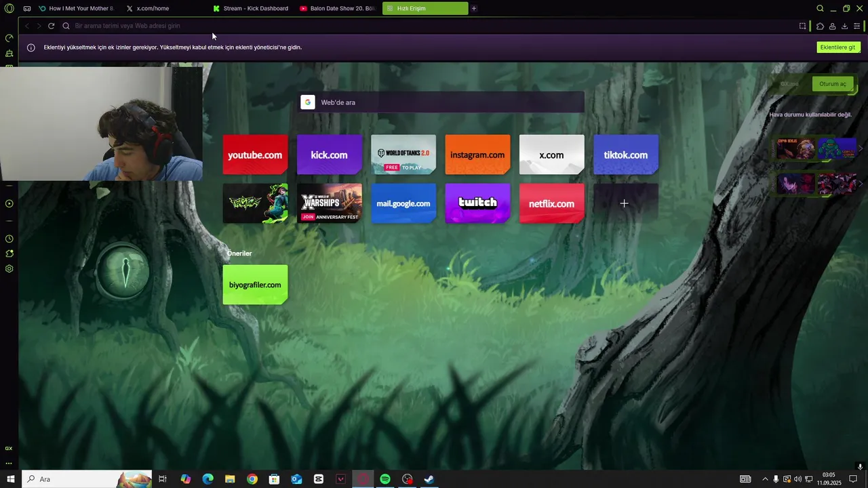This screenshot has width=868, height=488.
Task: Click address bar search field
Action: tap(427, 26)
